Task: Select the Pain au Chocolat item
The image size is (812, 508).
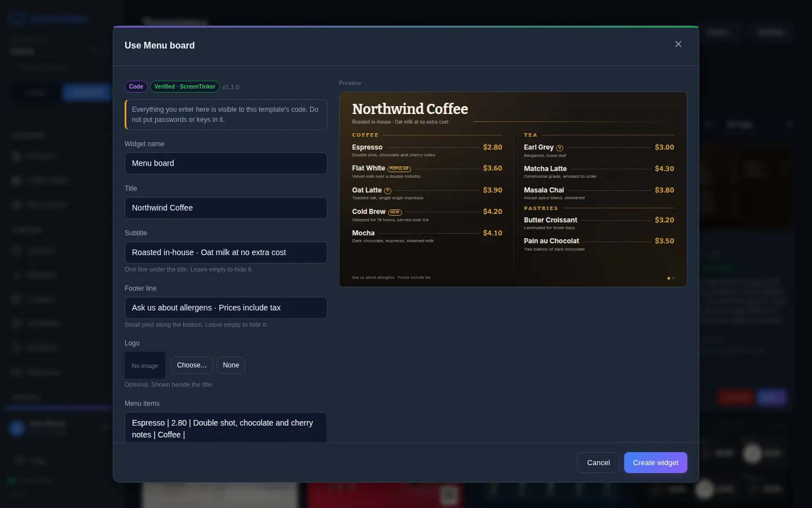Action: pos(551,241)
